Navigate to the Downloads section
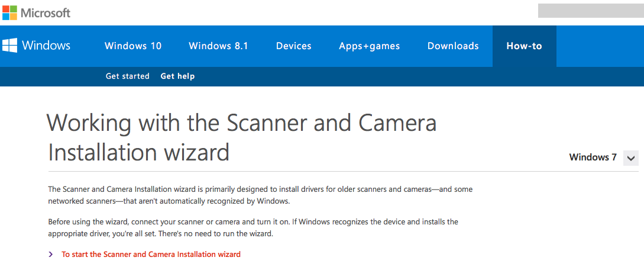 [453, 46]
